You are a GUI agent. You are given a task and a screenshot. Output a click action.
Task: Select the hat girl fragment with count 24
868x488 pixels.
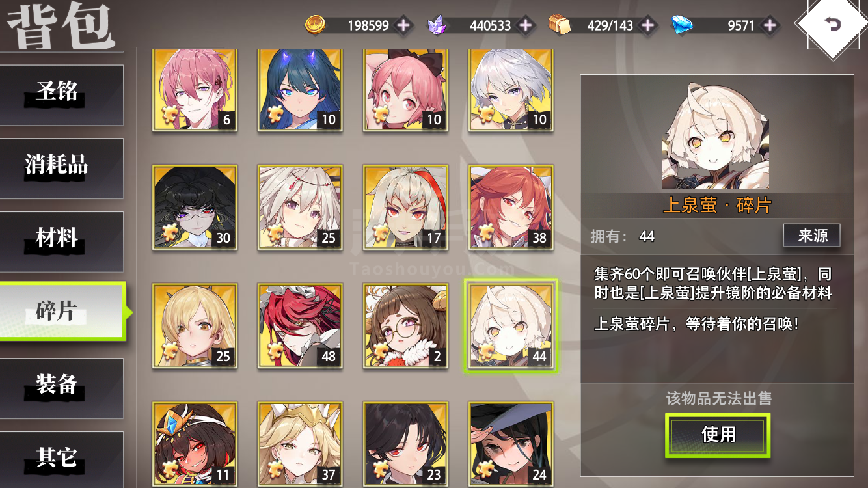click(511, 444)
